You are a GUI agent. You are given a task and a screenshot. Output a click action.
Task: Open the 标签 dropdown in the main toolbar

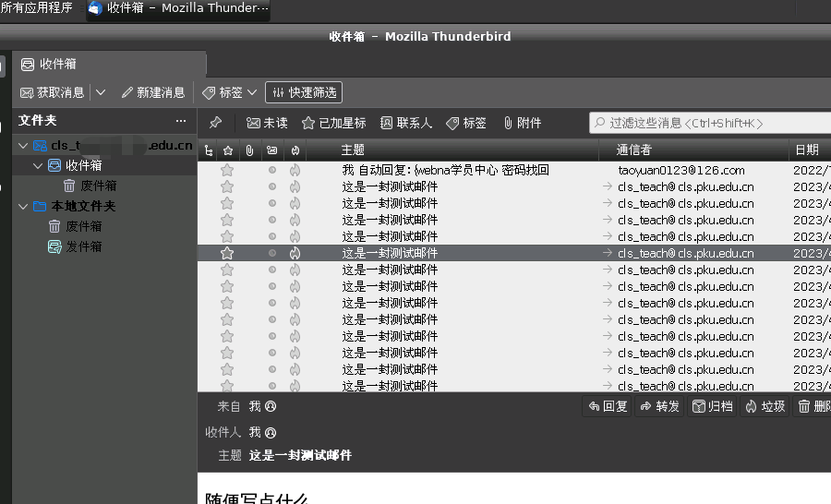[230, 92]
